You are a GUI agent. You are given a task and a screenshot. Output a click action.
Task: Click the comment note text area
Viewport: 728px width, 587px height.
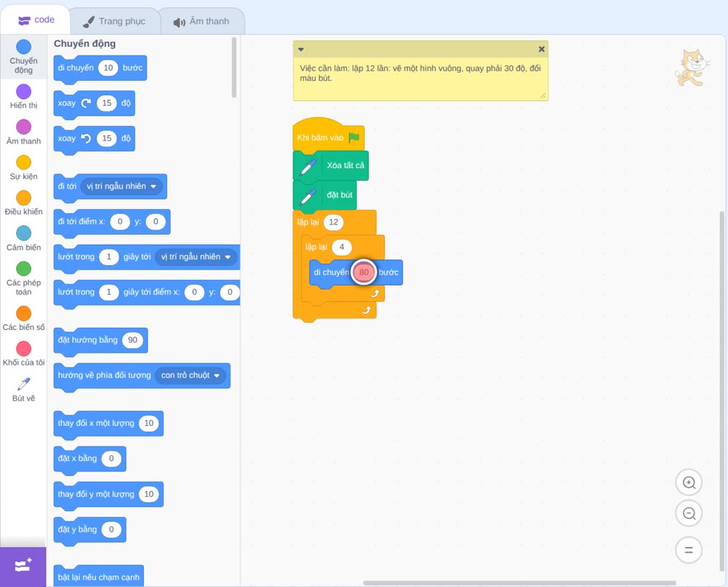tap(421, 78)
